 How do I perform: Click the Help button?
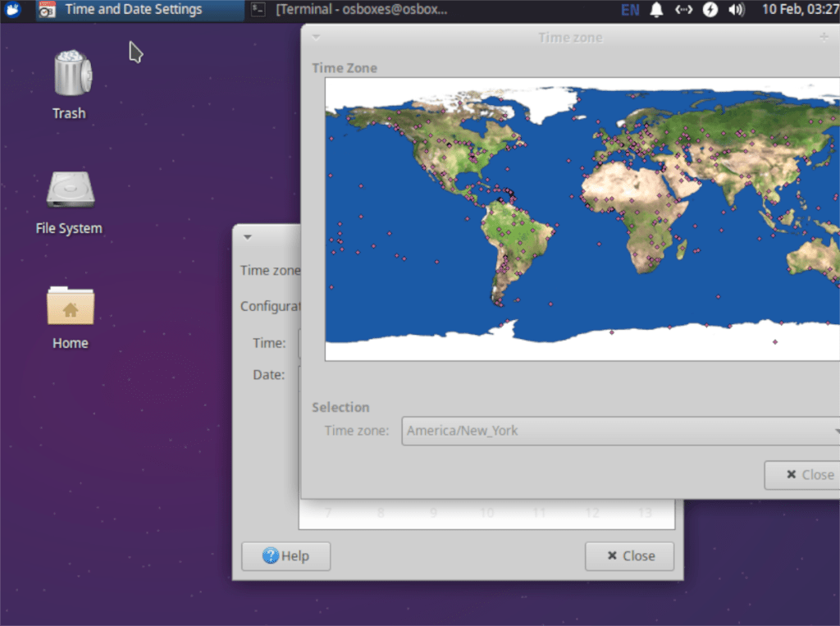(285, 556)
